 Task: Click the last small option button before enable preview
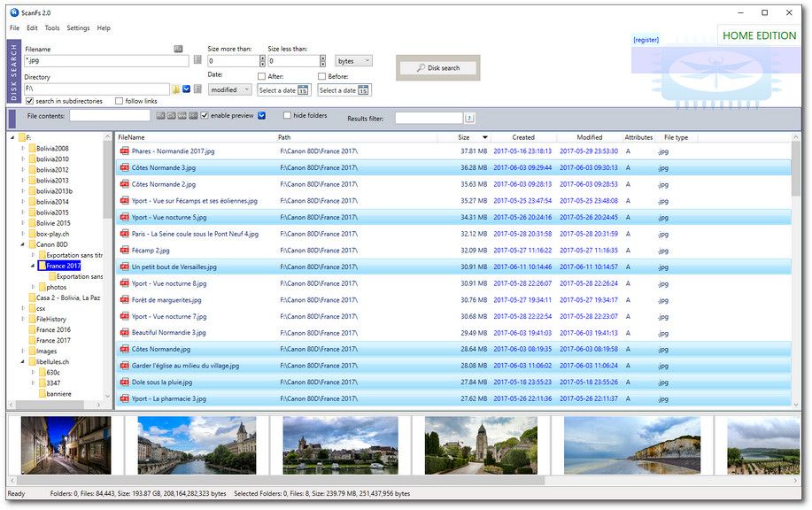click(x=193, y=115)
